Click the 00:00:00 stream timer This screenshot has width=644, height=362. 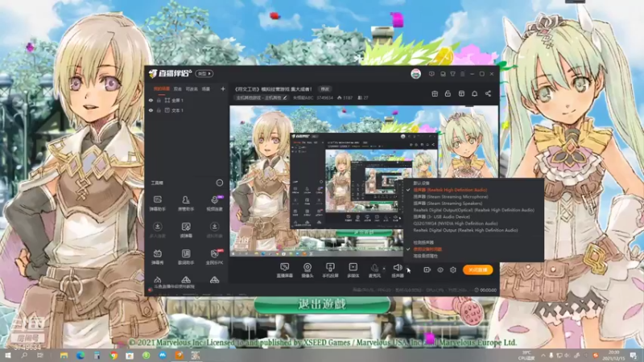click(485, 290)
